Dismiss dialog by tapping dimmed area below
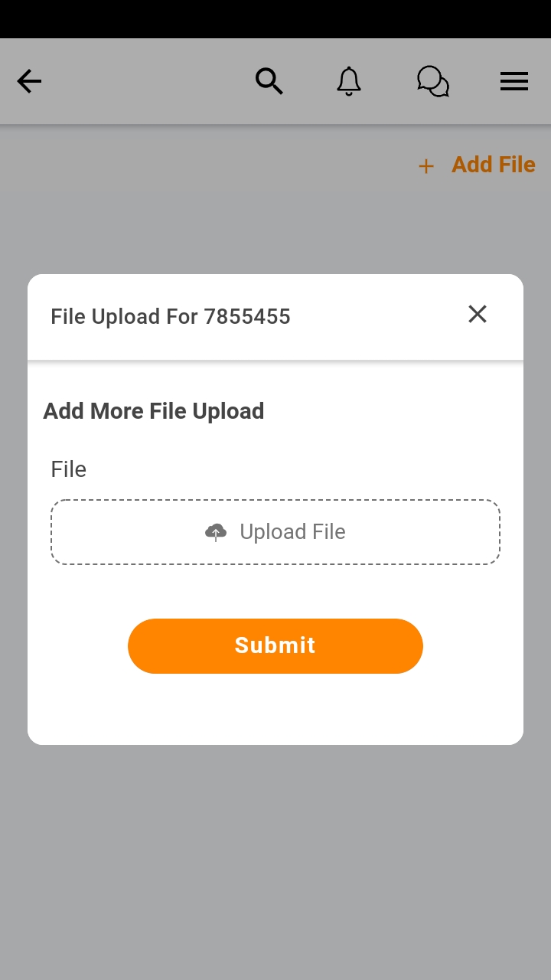The image size is (551, 980). 275,857
